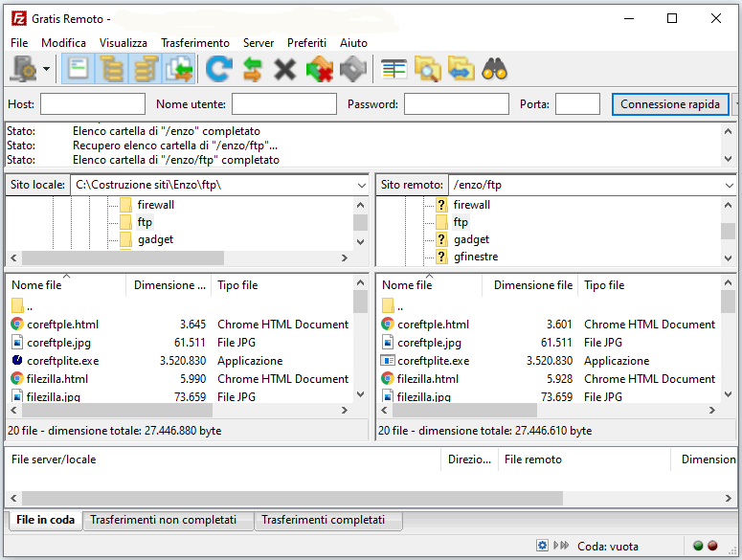
Task: Disconnect from the current server
Action: point(320,69)
